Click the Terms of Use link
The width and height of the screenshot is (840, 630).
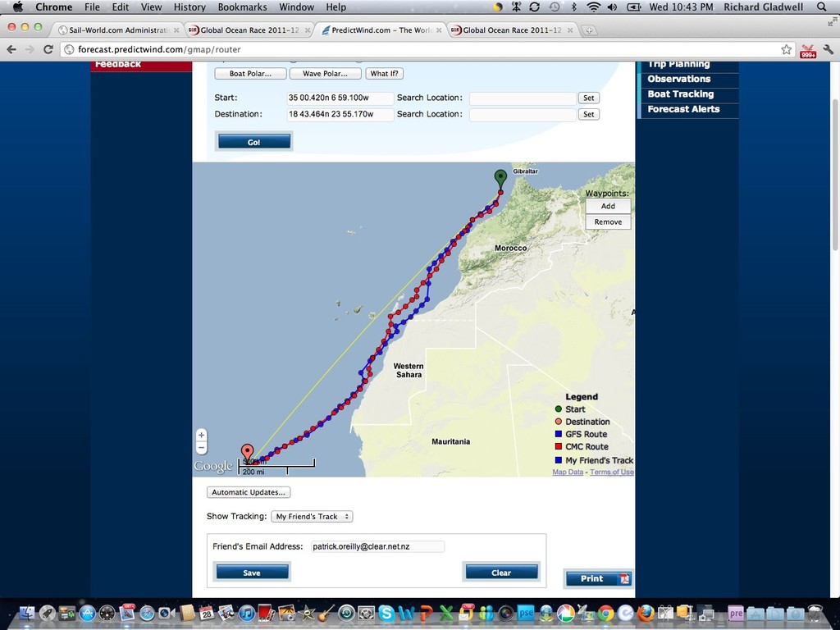(x=612, y=472)
